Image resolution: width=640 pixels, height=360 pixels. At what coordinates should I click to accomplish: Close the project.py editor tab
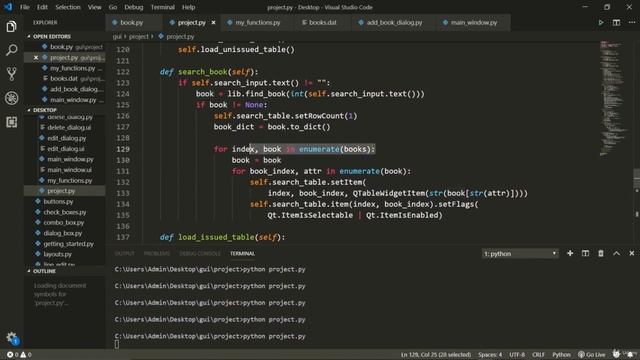tap(213, 22)
